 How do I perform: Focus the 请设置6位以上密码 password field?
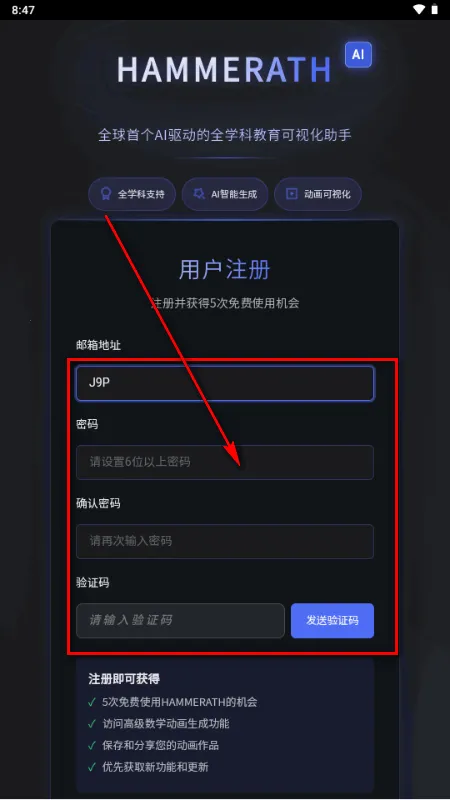pos(225,462)
